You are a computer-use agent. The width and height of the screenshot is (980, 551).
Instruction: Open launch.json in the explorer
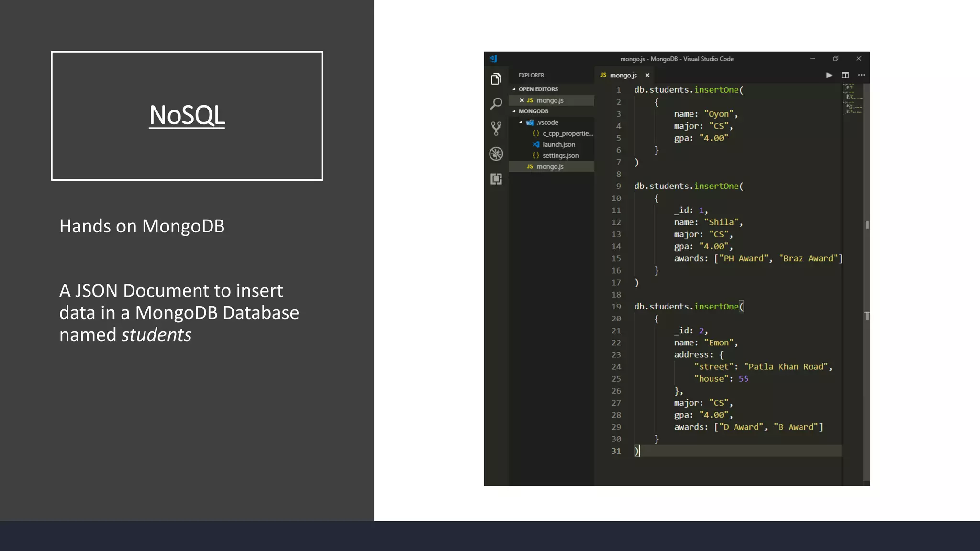click(x=558, y=144)
